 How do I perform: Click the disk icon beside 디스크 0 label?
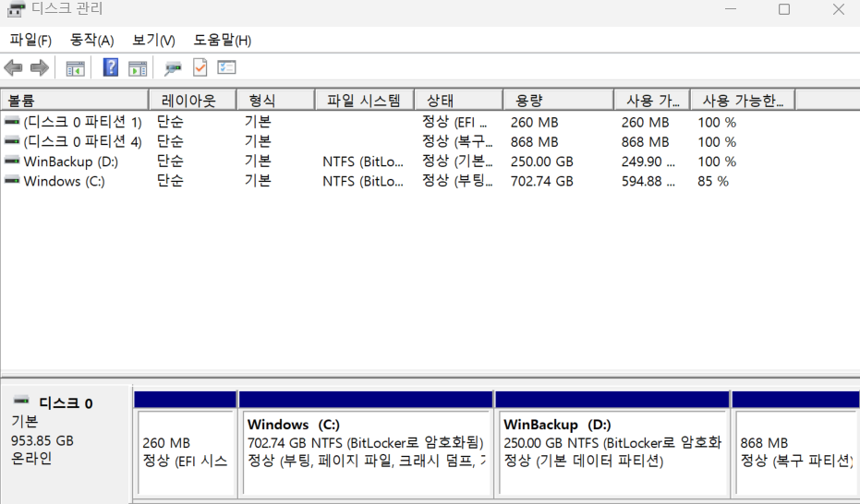[x=21, y=401]
